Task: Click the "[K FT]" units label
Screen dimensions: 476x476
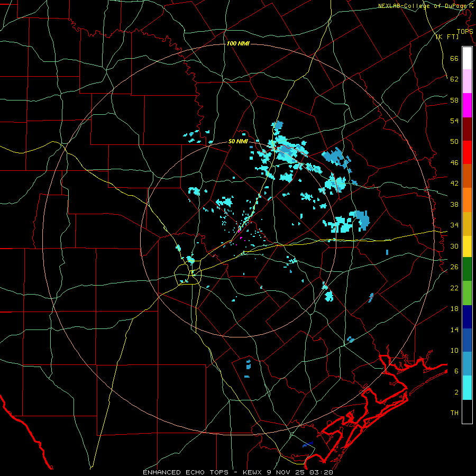Action: coord(447,36)
